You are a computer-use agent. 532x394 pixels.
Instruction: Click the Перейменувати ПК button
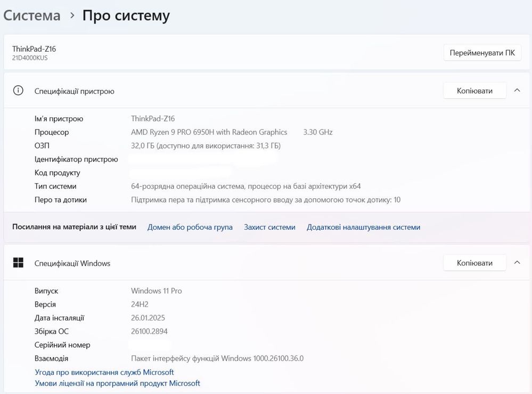[x=482, y=53]
